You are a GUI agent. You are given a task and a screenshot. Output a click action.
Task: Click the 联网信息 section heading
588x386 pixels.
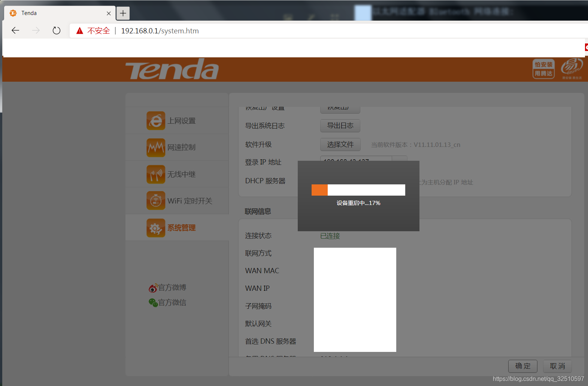(258, 211)
